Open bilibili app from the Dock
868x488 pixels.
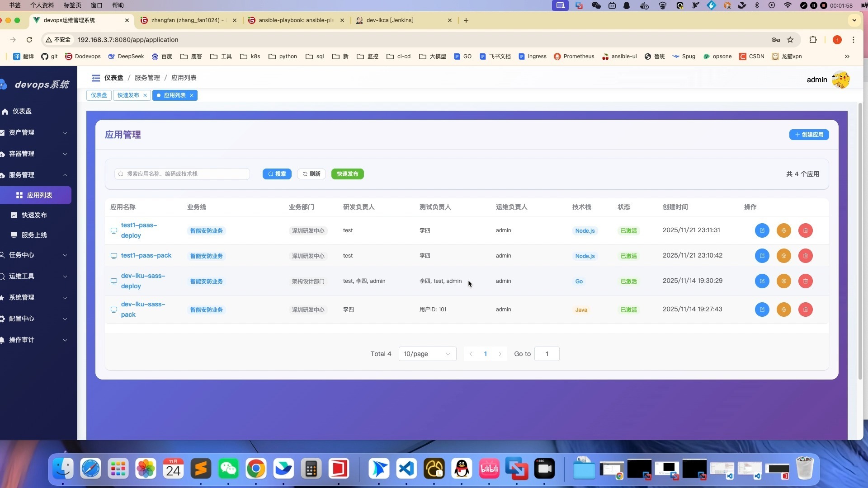click(489, 469)
